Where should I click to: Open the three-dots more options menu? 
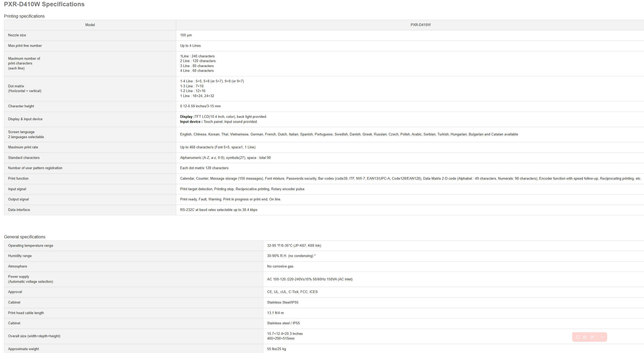(x=602, y=337)
